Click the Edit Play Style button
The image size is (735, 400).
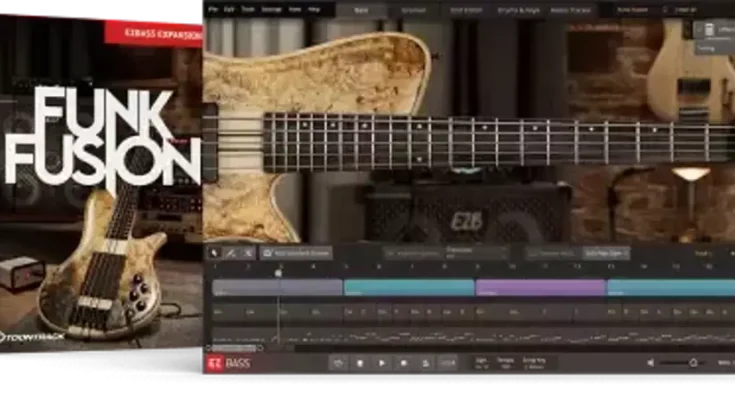[x=607, y=254]
